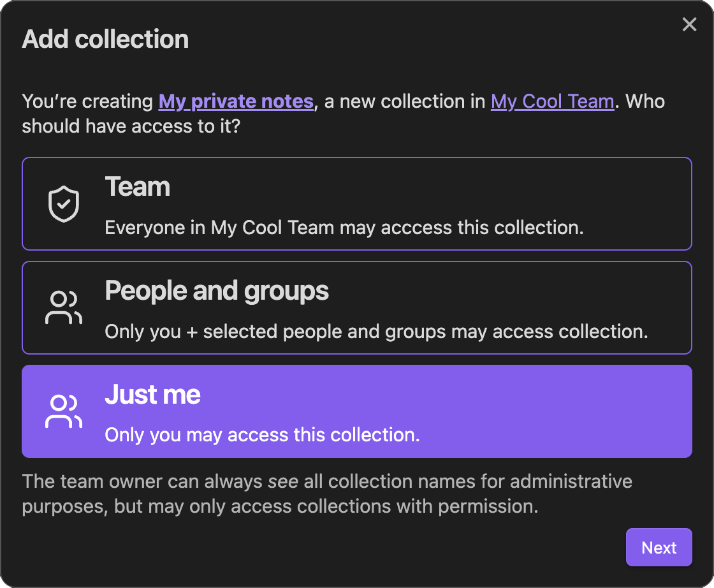Open the My private notes link
This screenshot has height=588, width=714.
click(x=236, y=101)
